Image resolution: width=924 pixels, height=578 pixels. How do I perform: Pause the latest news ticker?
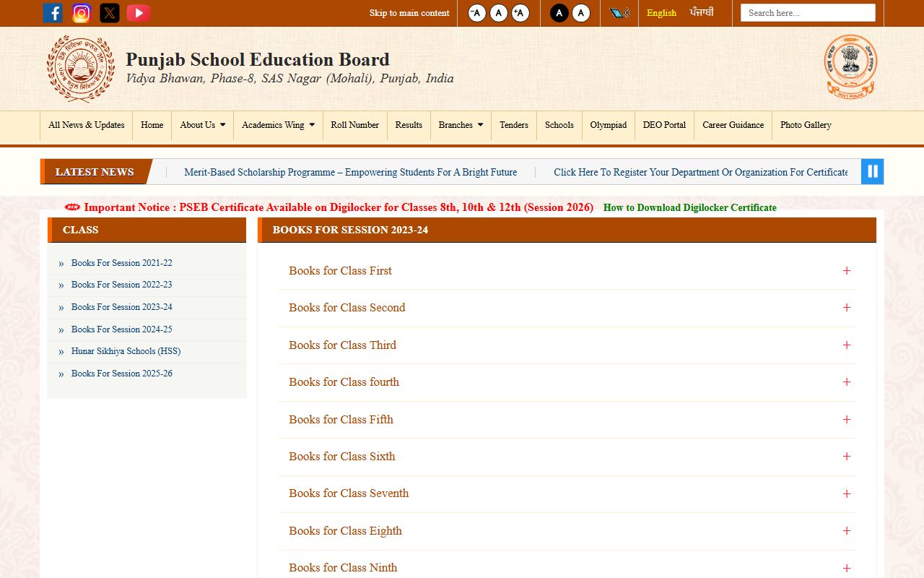[x=872, y=172]
